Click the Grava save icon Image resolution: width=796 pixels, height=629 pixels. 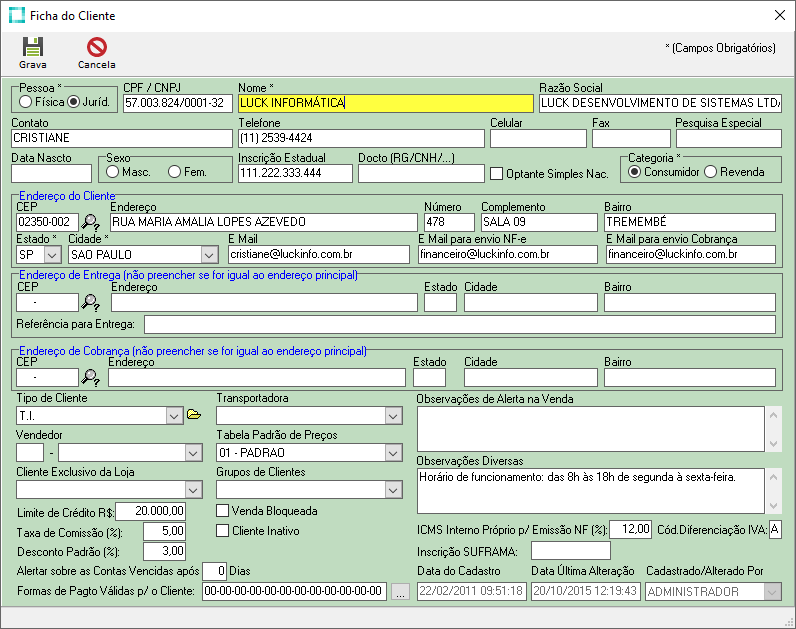tap(33, 47)
